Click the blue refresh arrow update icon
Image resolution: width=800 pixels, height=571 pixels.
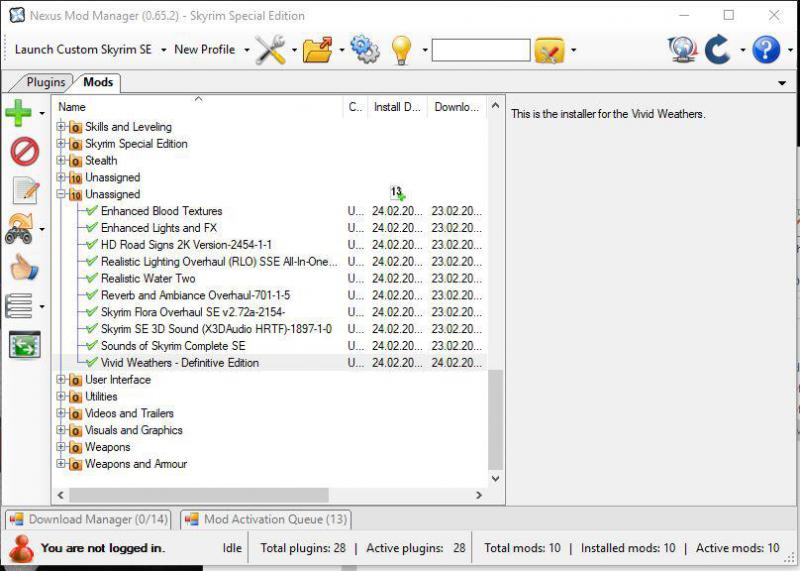[x=717, y=50]
